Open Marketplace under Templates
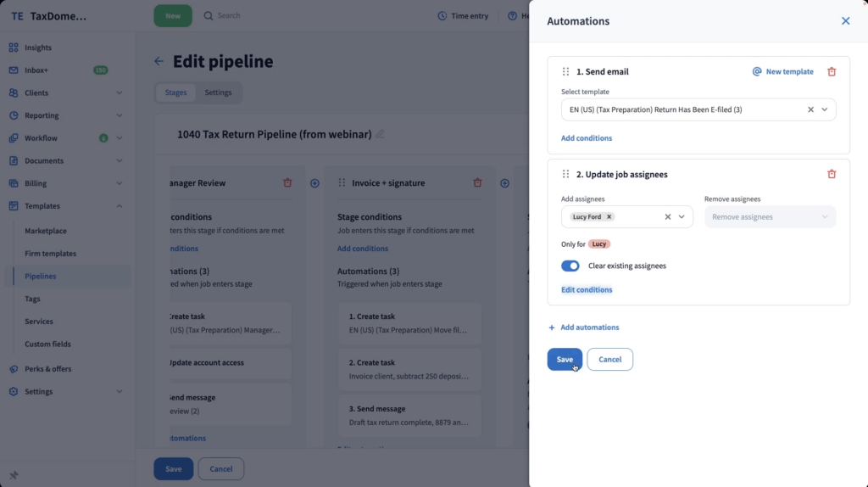This screenshot has width=868, height=487. tap(46, 231)
